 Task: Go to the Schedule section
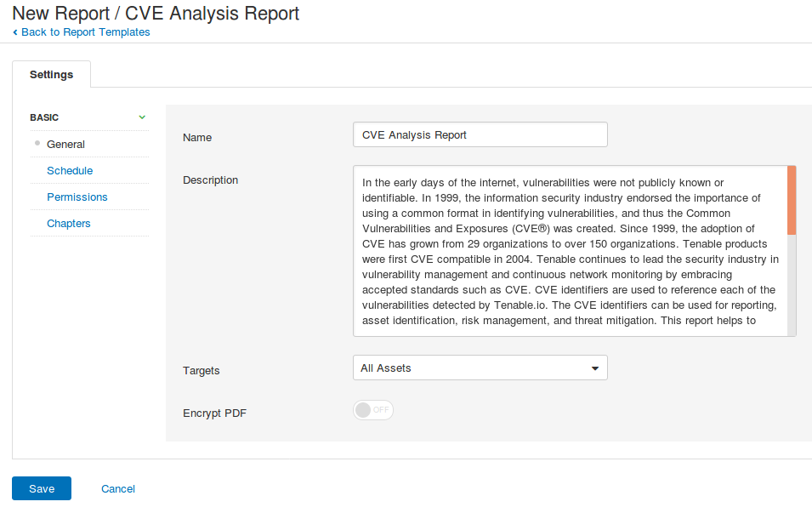[70, 170]
